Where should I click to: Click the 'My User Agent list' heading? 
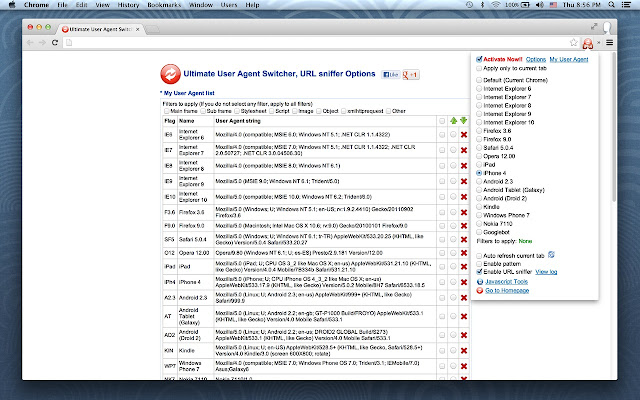pos(187,93)
